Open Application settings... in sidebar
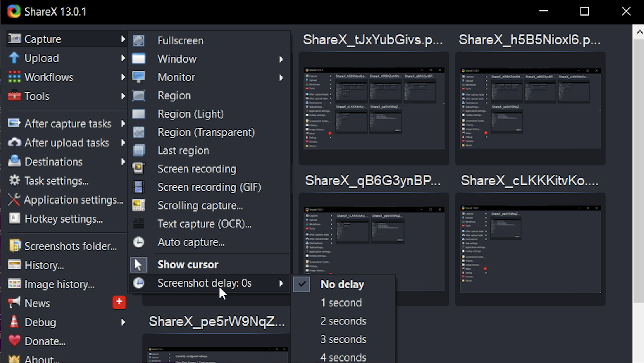This screenshot has height=363, width=644. 67,200
